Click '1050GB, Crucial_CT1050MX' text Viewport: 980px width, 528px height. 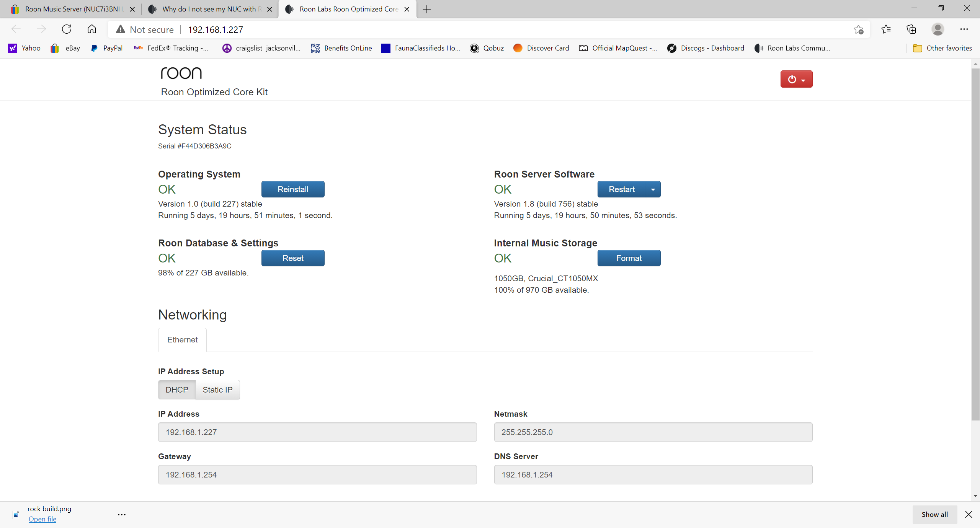click(x=546, y=279)
